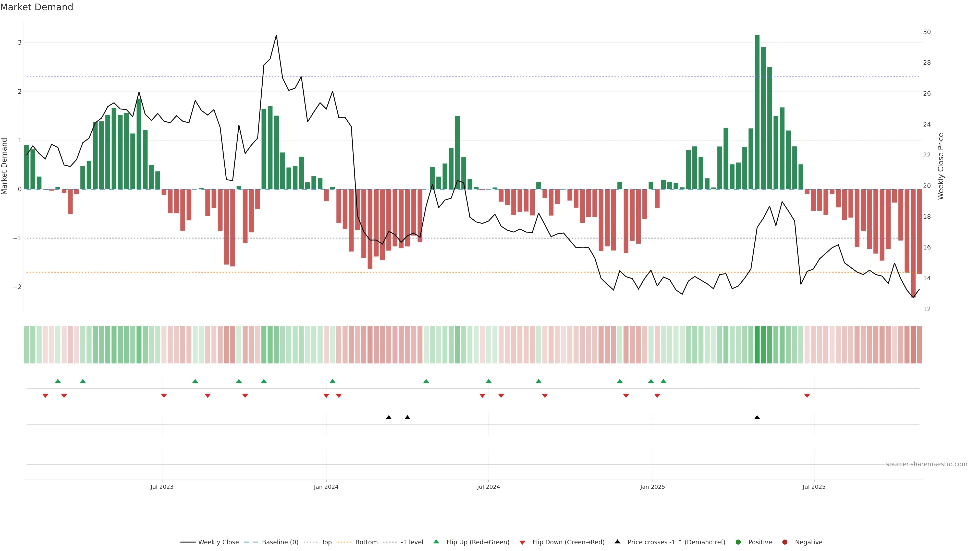Toggle the Top dotted line legend entry
980x551 pixels.
pyautogui.click(x=326, y=542)
